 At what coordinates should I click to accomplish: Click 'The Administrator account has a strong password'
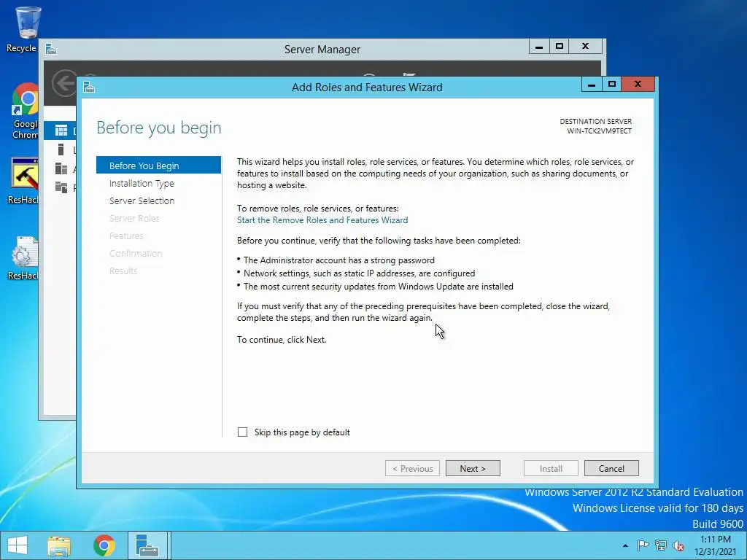pyautogui.click(x=338, y=260)
